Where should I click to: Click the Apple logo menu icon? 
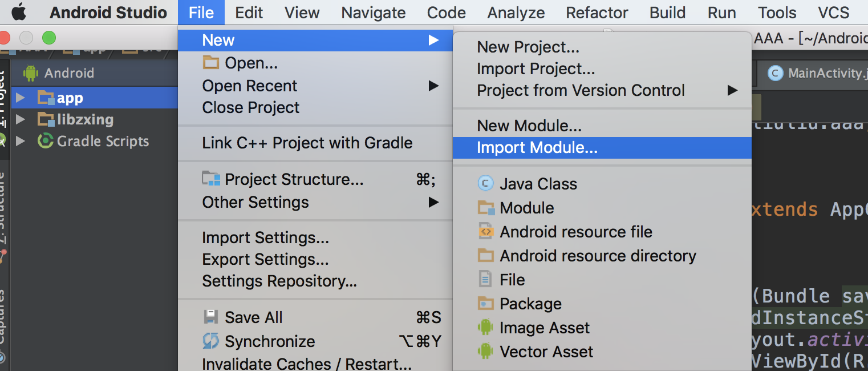click(x=18, y=12)
